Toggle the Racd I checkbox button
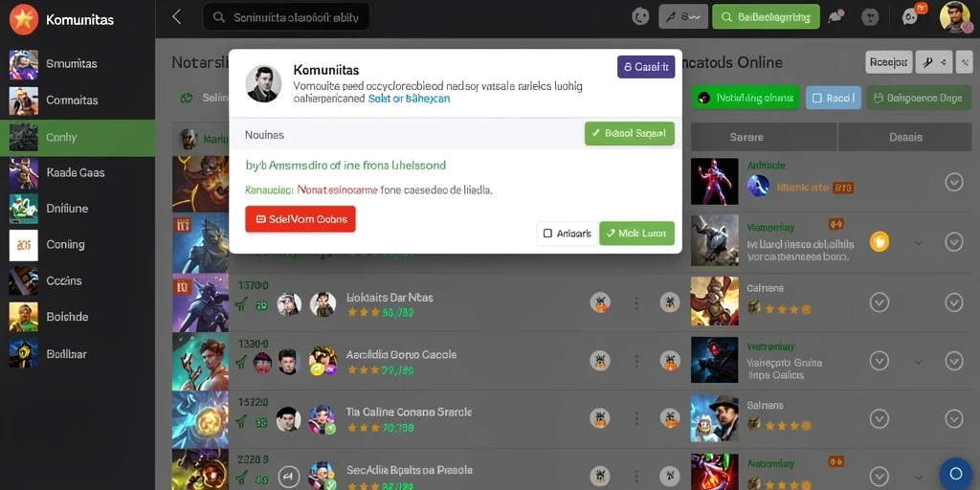Screen dimensions: 980x490 [x=834, y=98]
